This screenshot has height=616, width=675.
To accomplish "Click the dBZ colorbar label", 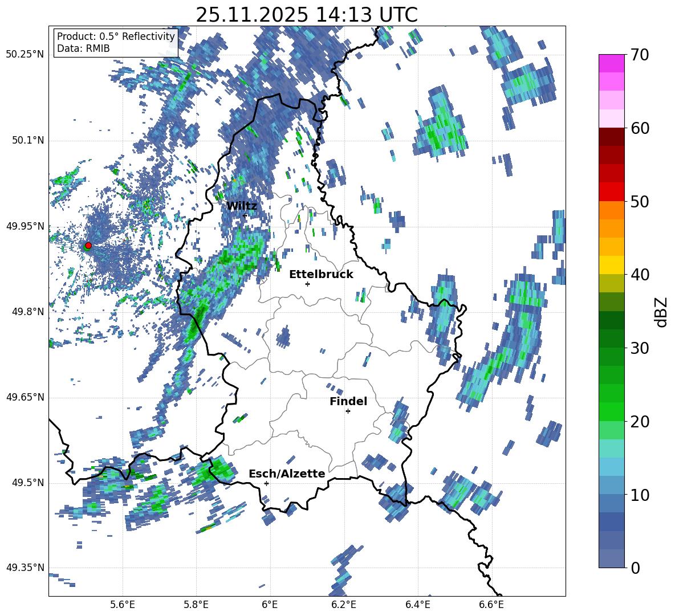I will 662,312.
